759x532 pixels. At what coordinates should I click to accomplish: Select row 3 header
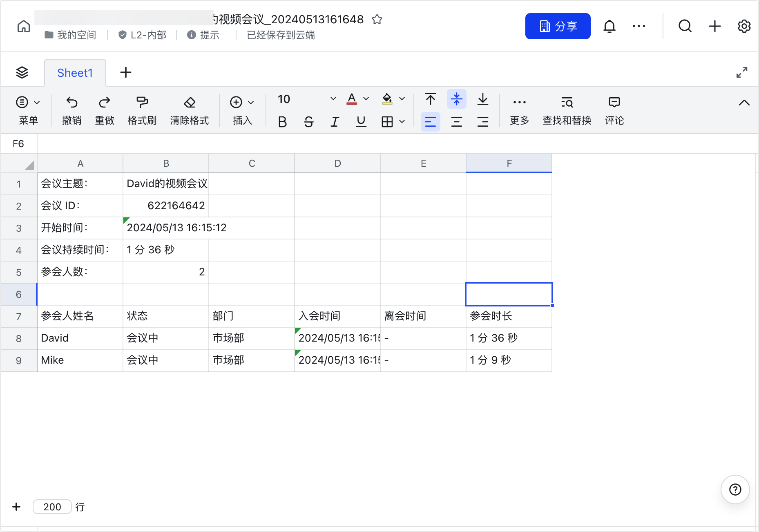19,228
